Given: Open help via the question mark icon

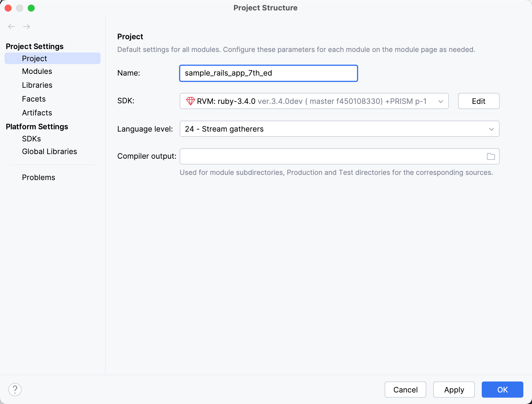Looking at the screenshot, I should (x=15, y=389).
